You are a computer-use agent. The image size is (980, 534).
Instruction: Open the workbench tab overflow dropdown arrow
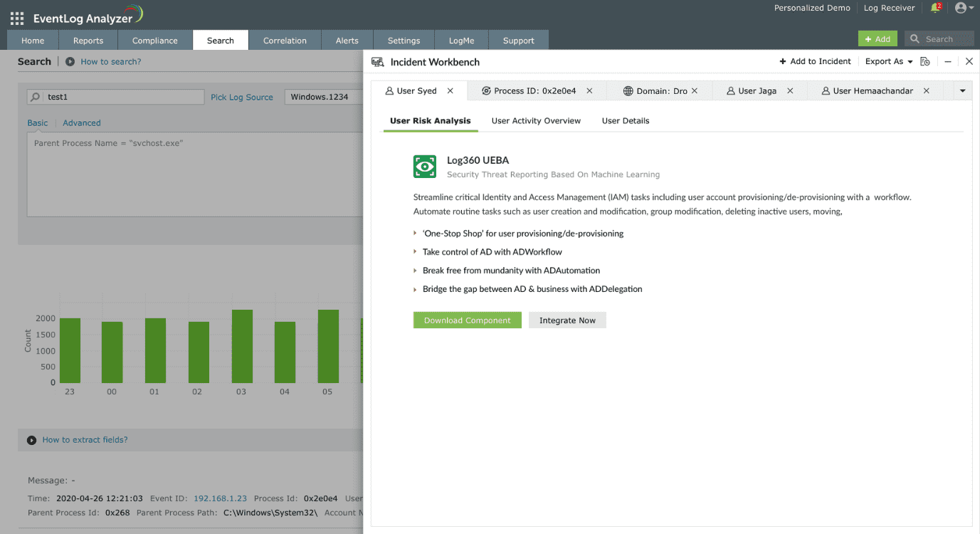(962, 91)
